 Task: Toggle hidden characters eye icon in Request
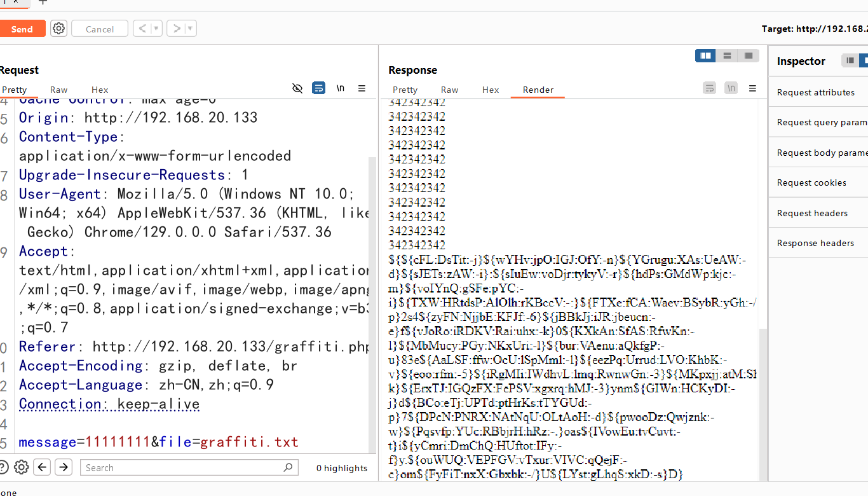(297, 88)
